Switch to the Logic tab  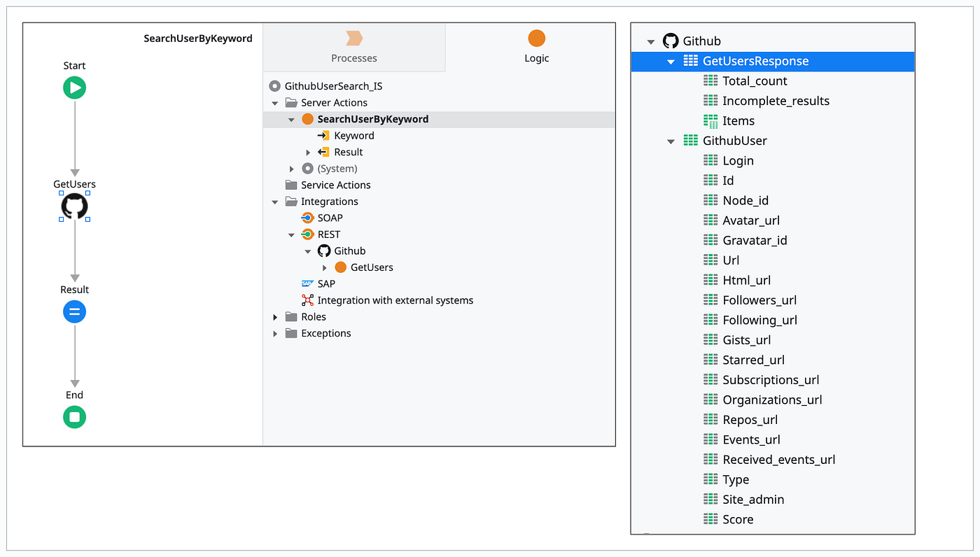coord(537,47)
